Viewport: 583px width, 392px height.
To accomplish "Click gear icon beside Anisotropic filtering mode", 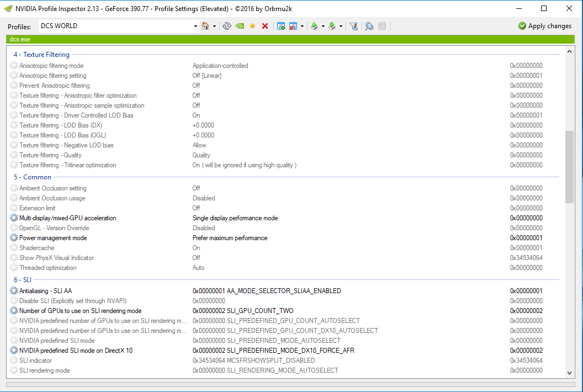I will pyautogui.click(x=14, y=66).
